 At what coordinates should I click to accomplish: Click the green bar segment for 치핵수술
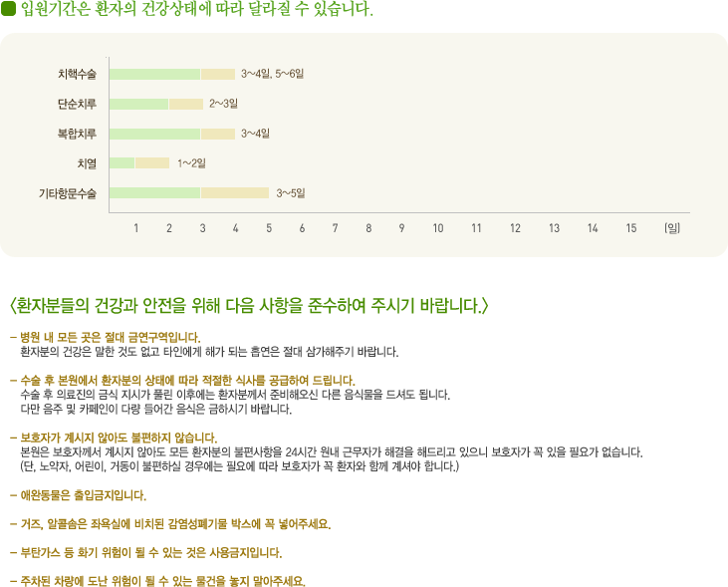pos(154,74)
